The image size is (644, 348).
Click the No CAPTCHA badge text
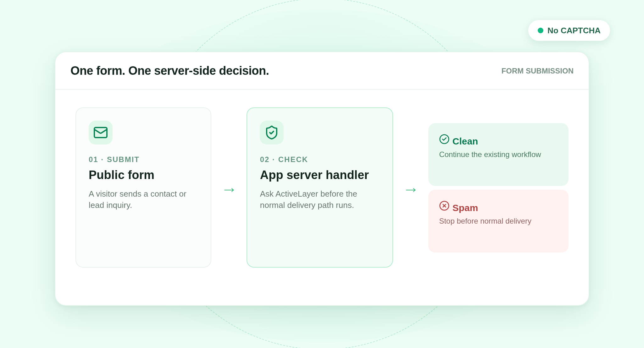pos(574,30)
